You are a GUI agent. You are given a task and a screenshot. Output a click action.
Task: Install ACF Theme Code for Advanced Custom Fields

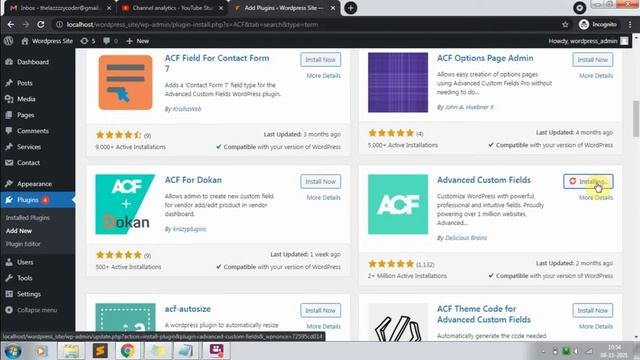[x=593, y=310]
